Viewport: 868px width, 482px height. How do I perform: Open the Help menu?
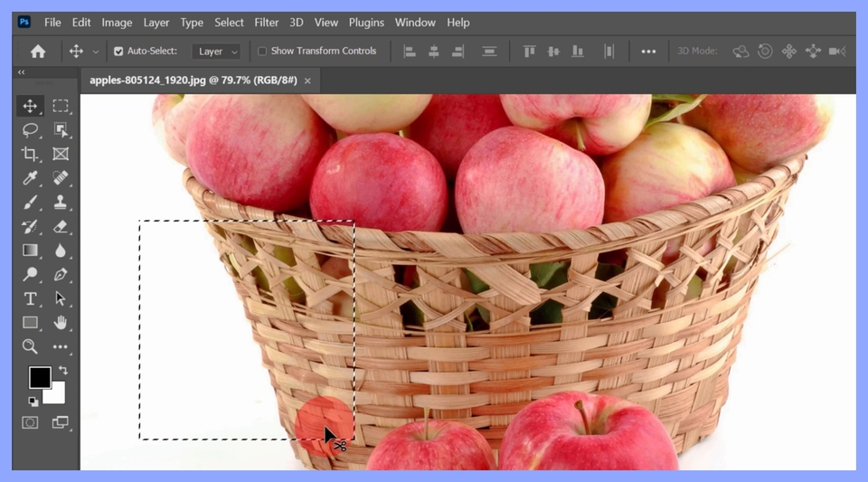pos(458,23)
